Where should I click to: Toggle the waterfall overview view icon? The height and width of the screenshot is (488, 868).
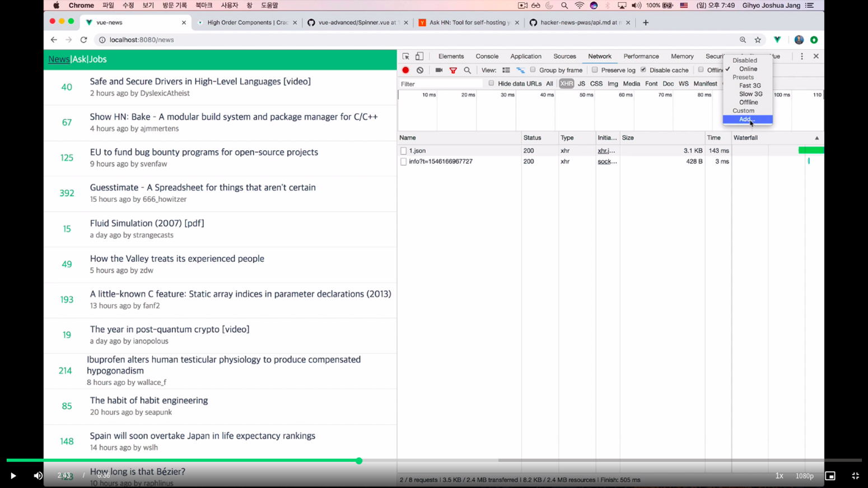click(x=520, y=71)
